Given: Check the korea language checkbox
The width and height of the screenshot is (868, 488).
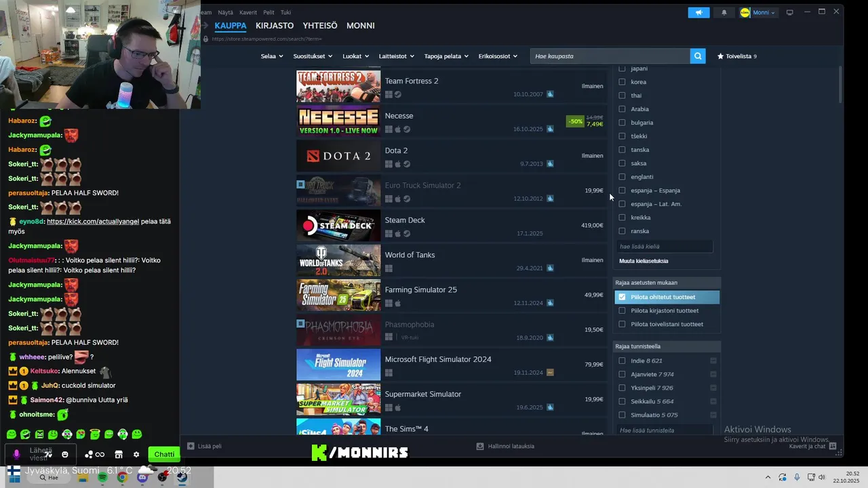Looking at the screenshot, I should [x=622, y=82].
